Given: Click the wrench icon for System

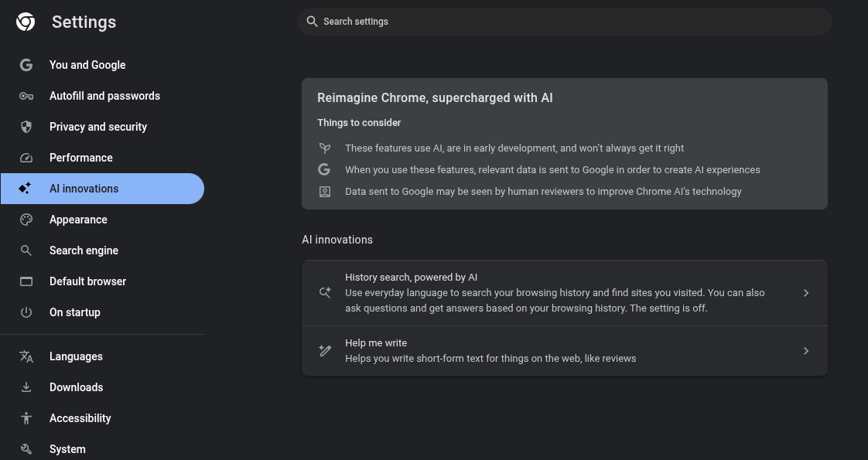Looking at the screenshot, I should (26, 449).
